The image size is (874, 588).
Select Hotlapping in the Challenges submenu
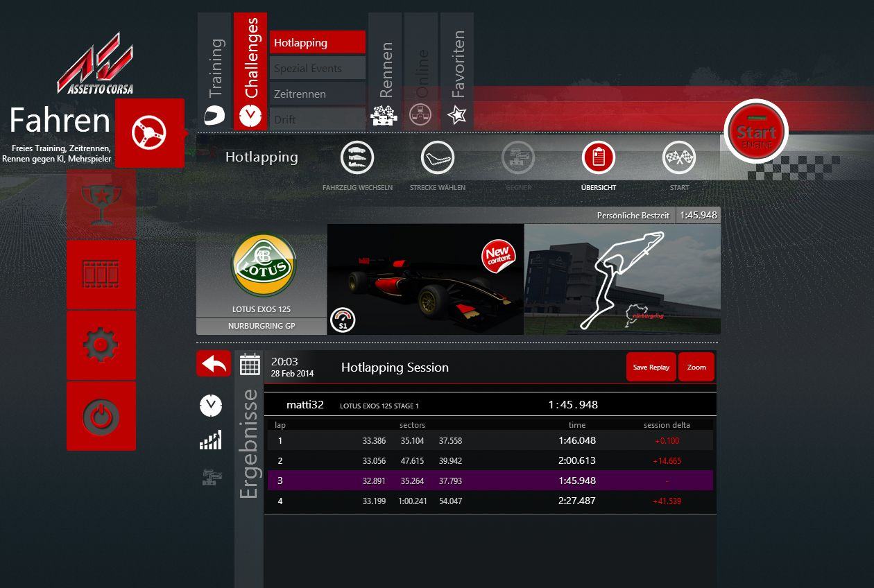pyautogui.click(x=318, y=42)
